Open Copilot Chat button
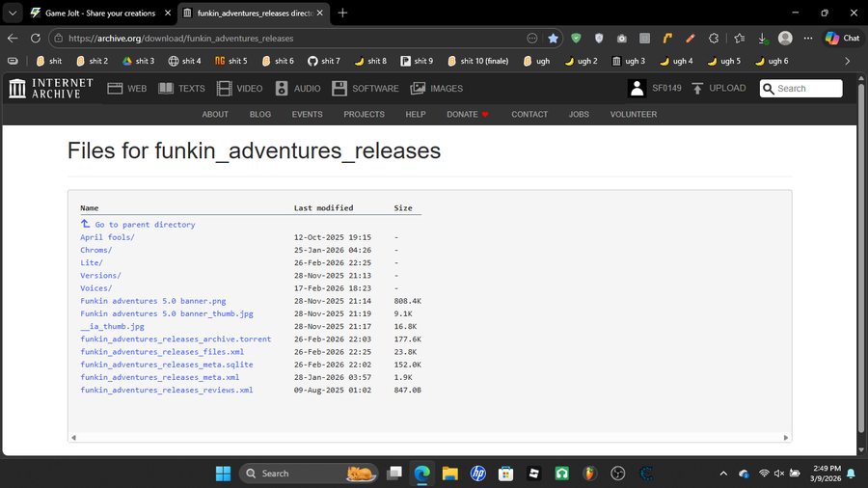The height and width of the screenshot is (488, 868). pos(843,39)
